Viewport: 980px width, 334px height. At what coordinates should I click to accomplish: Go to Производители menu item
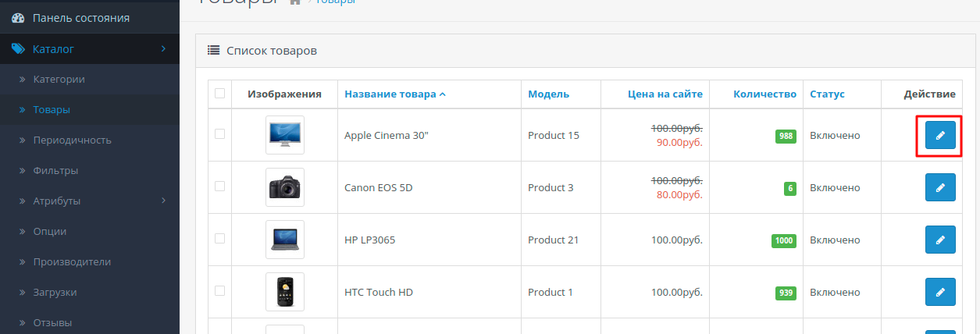[71, 261]
